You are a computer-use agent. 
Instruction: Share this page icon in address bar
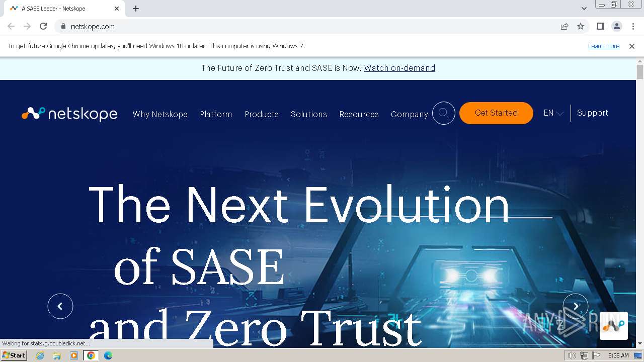coord(565,26)
